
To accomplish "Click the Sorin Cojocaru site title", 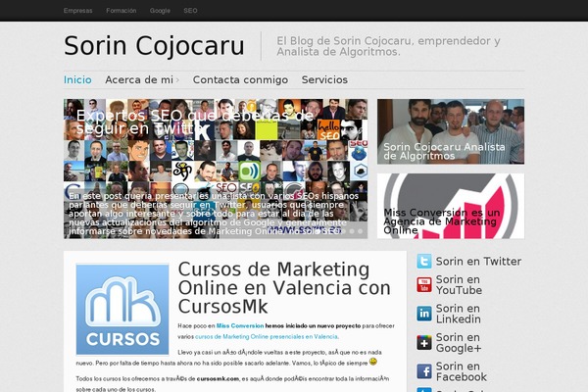I will pos(154,46).
